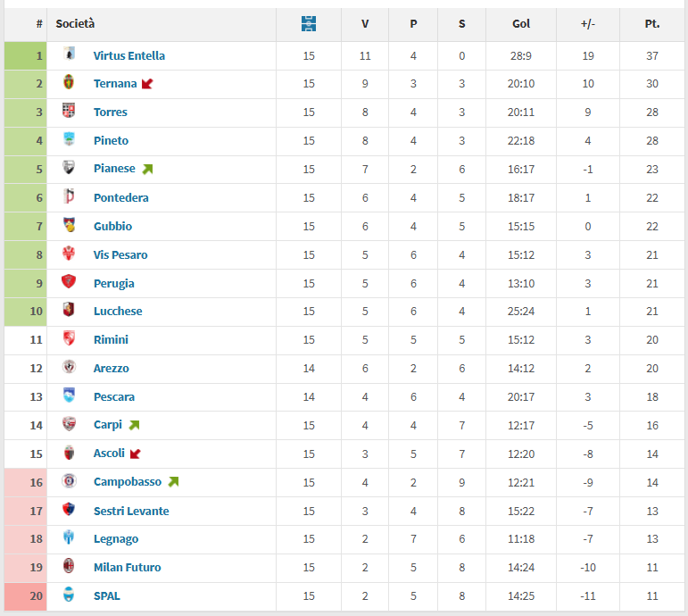Click the Gol column header
Image resolution: width=688 pixels, height=616 pixels.
click(x=521, y=24)
